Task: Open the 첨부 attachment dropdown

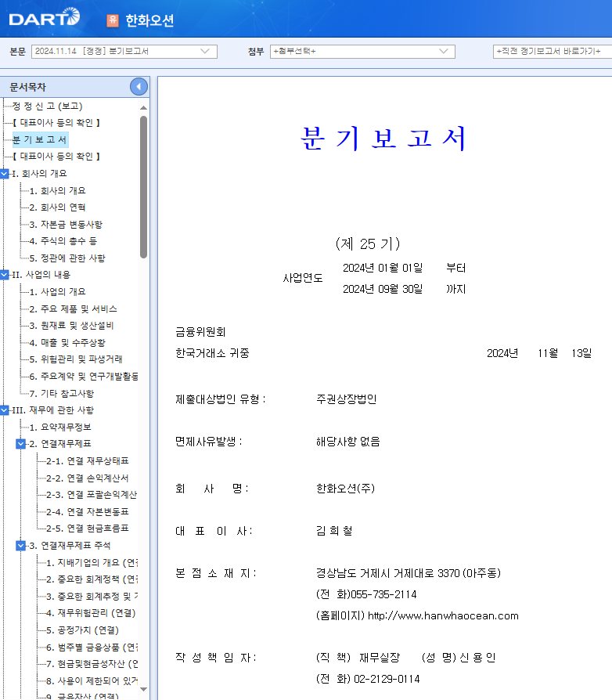Action: tap(362, 52)
